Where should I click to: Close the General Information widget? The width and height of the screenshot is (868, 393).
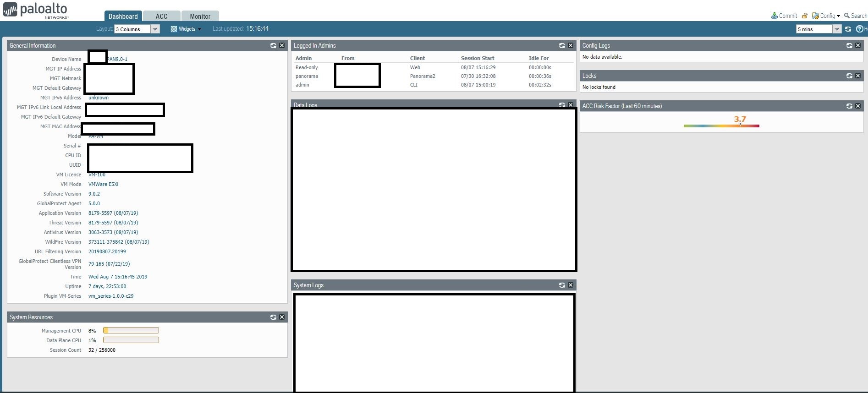pyautogui.click(x=282, y=46)
